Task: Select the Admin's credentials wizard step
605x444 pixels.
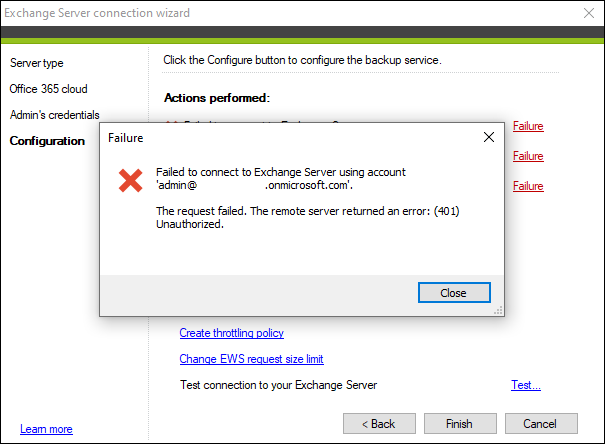Action: (x=55, y=115)
